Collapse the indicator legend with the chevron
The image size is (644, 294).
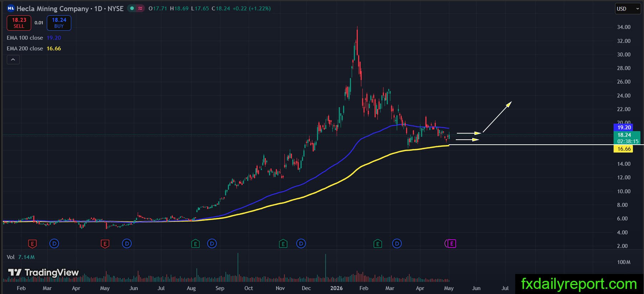point(13,60)
